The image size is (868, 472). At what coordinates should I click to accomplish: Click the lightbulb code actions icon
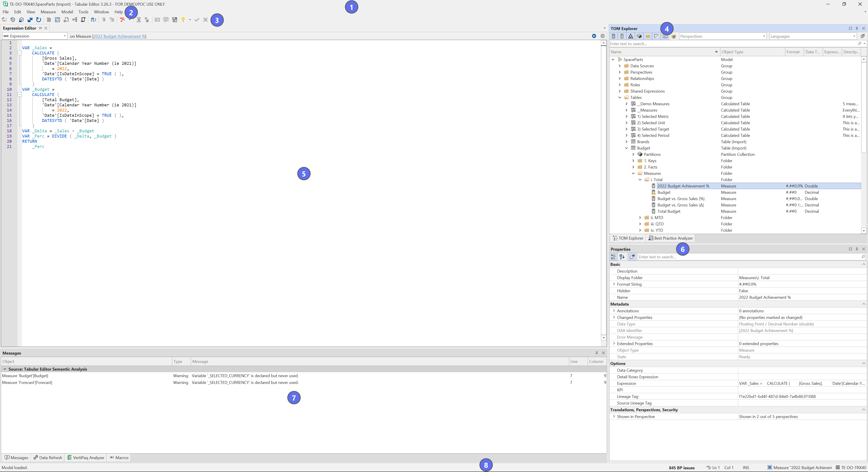183,20
